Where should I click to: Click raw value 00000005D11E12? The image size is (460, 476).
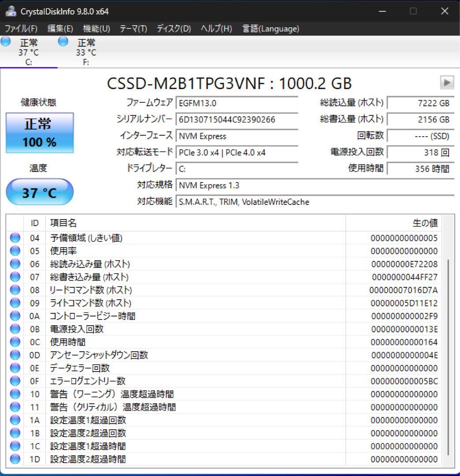click(404, 303)
